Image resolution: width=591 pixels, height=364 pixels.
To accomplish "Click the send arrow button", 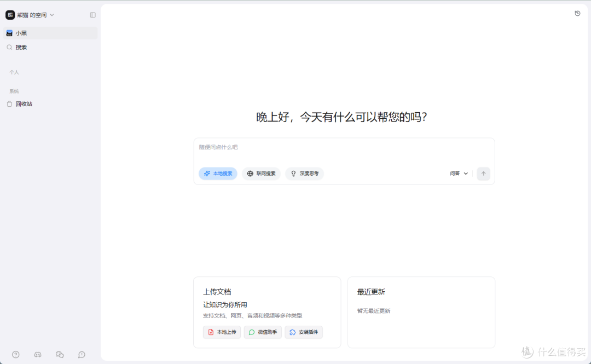I will [x=483, y=174].
